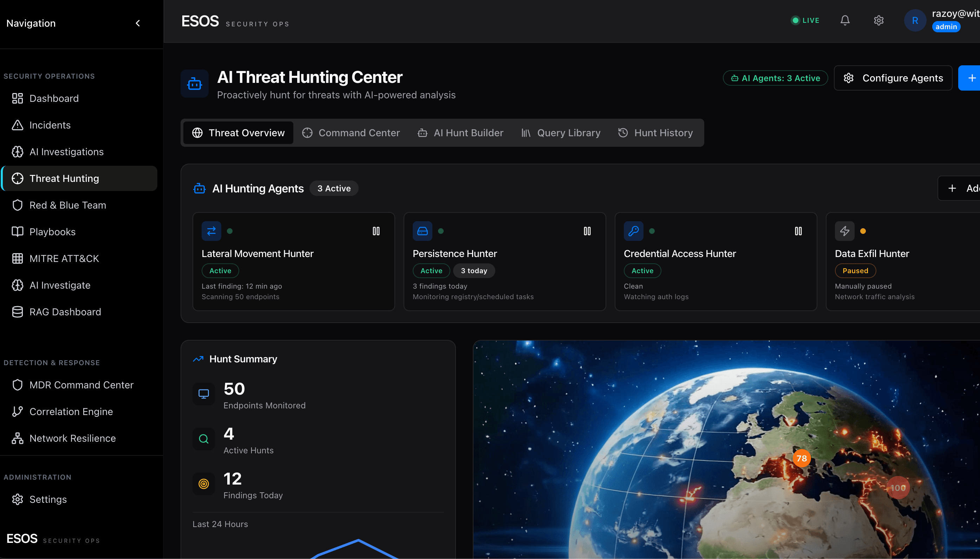The height and width of the screenshot is (559, 980).
Task: Click the Active Hunts search icon
Action: pyautogui.click(x=203, y=439)
